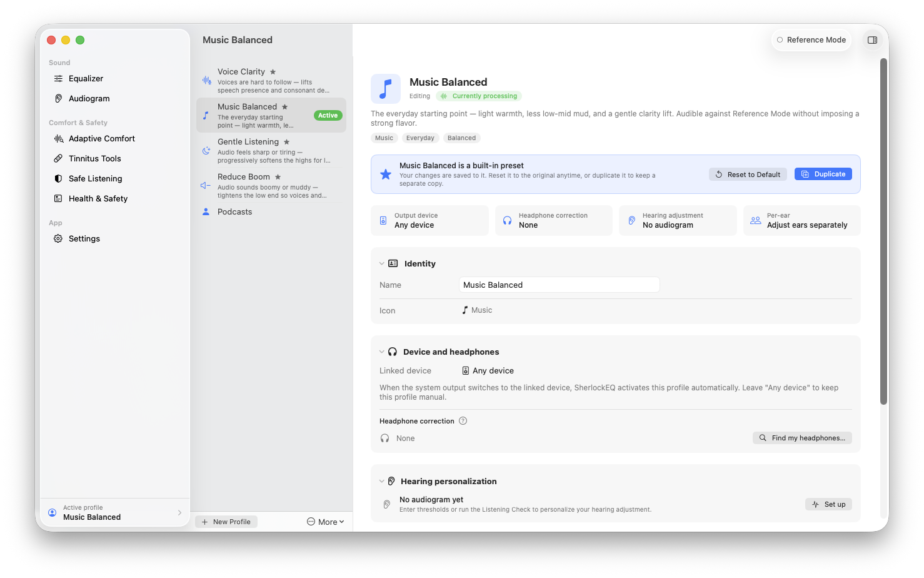Toggle favorite star on Voice Clarity profile
The image size is (924, 578).
tap(273, 72)
